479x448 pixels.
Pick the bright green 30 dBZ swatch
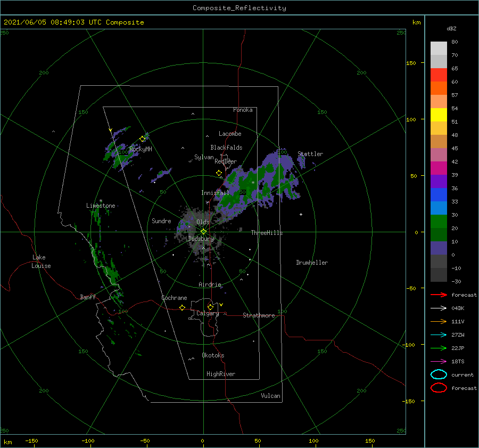tap(439, 222)
